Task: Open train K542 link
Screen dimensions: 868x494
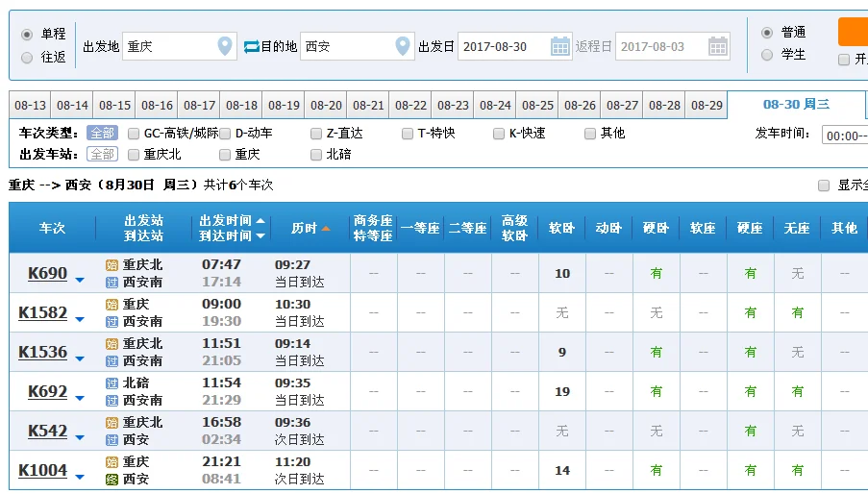Action: coord(48,431)
